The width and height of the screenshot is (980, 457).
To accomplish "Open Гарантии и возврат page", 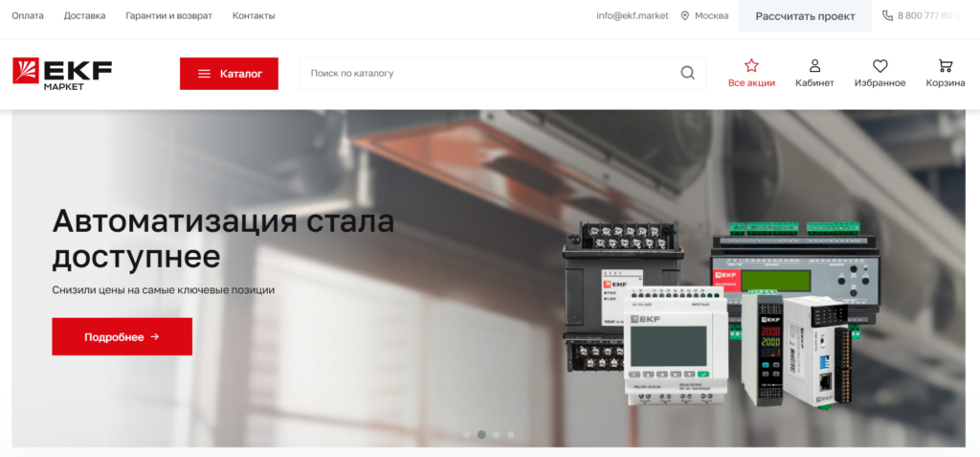I will [168, 15].
